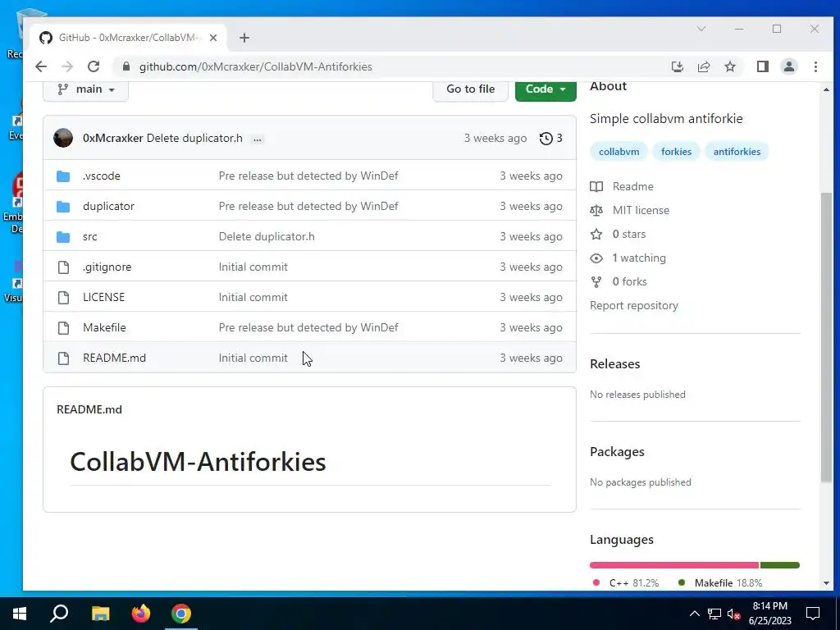Open a new browser tab
This screenshot has width=840, height=630.
[x=244, y=38]
